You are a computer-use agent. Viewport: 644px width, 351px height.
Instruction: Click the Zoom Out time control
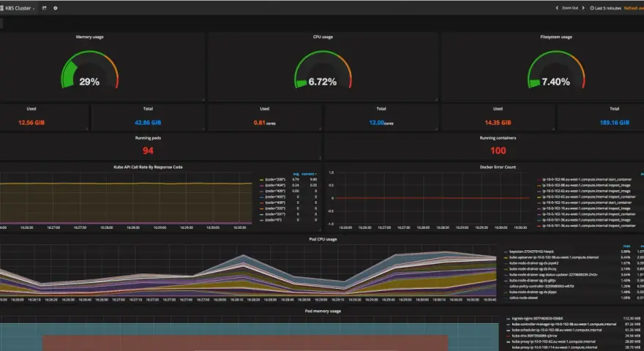[569, 8]
